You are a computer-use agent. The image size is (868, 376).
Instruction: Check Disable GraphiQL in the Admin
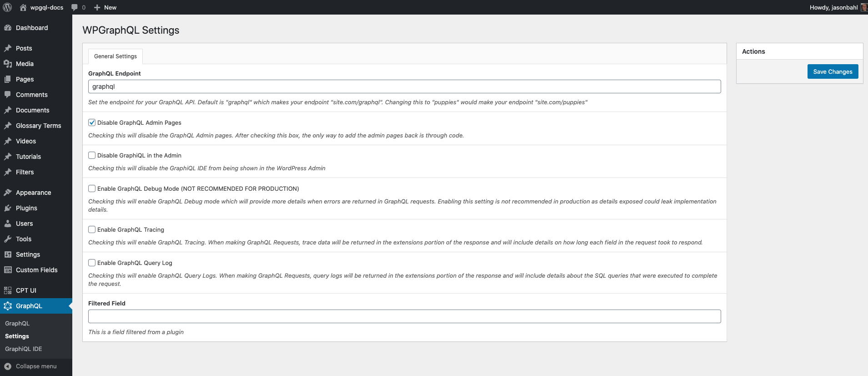click(92, 155)
